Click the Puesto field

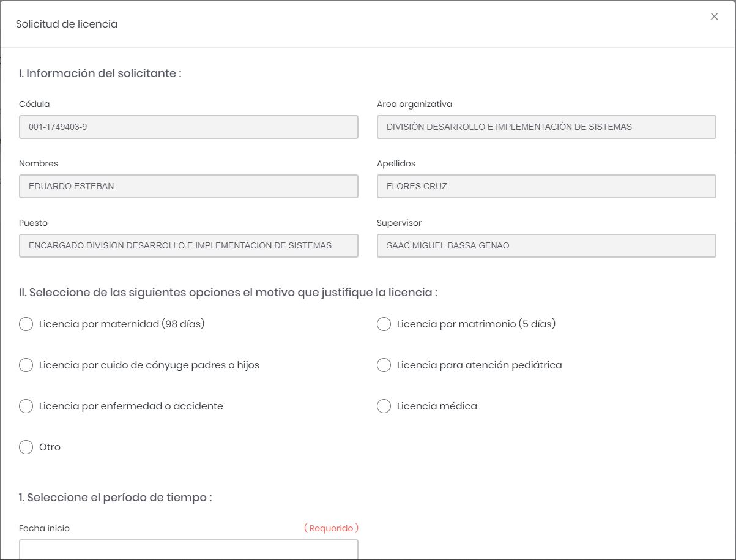tap(188, 246)
